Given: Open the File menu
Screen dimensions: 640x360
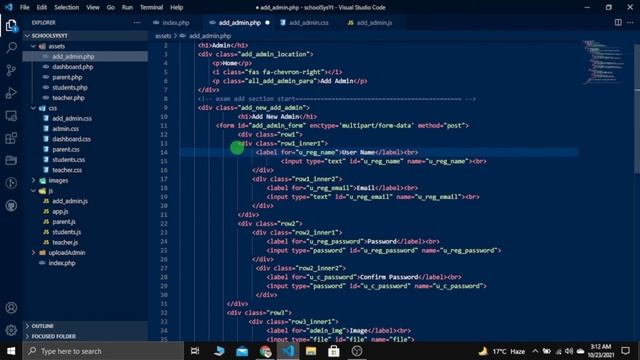Looking at the screenshot, I should coord(24,7).
